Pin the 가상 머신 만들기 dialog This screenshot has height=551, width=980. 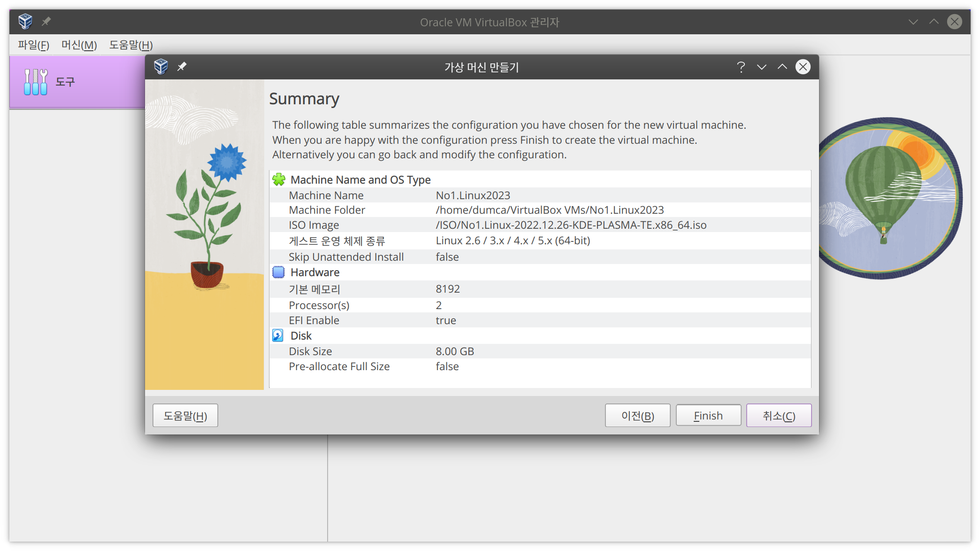pos(182,67)
